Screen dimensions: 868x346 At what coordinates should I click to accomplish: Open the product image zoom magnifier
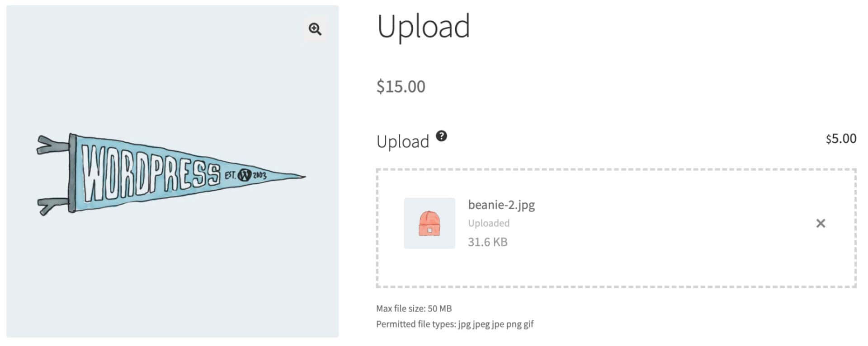click(x=315, y=30)
